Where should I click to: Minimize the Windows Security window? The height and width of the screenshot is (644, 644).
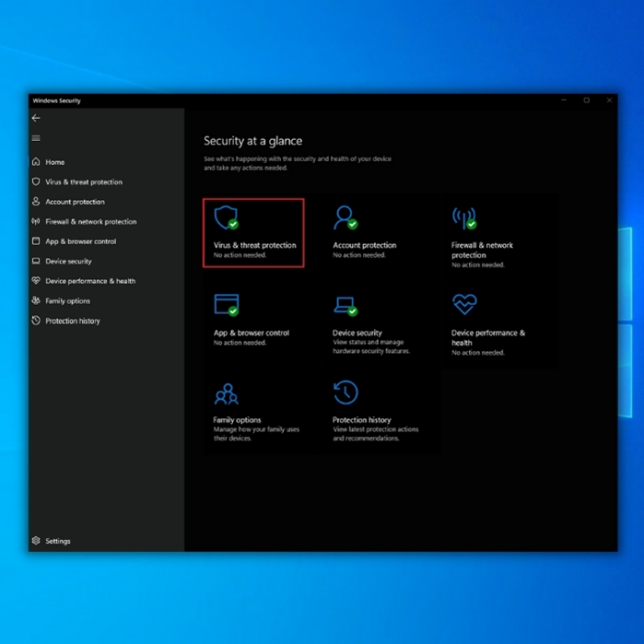click(x=564, y=100)
